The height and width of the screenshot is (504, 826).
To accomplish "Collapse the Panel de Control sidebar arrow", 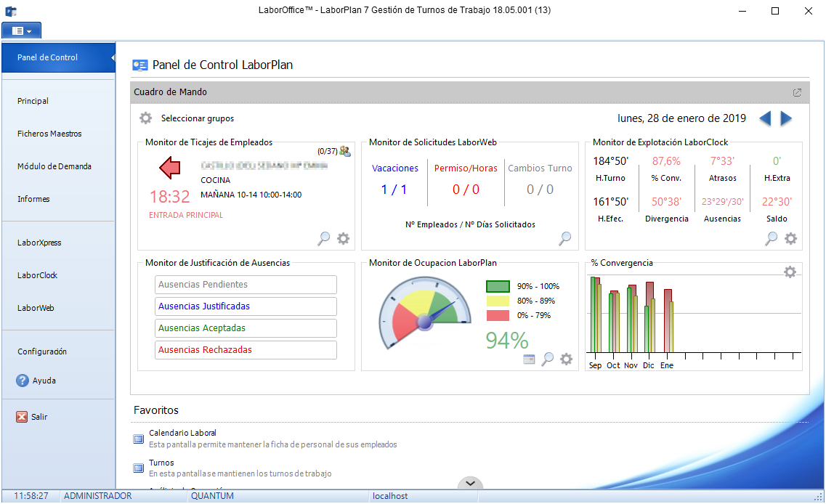I will click(x=113, y=57).
